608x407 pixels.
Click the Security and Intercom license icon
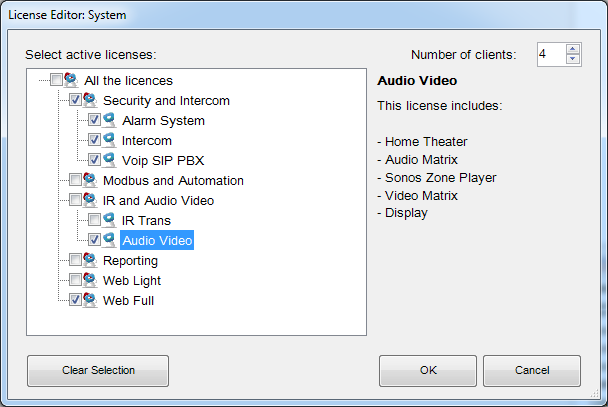[90, 100]
